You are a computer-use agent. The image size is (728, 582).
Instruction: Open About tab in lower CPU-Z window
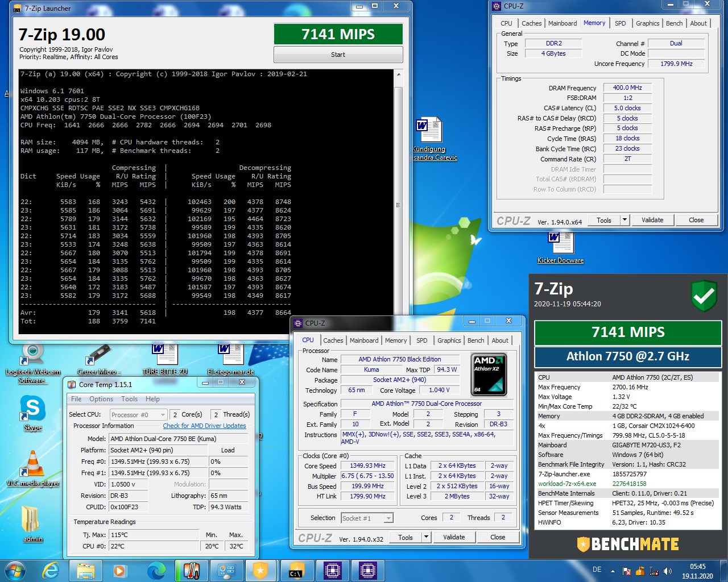coord(500,340)
